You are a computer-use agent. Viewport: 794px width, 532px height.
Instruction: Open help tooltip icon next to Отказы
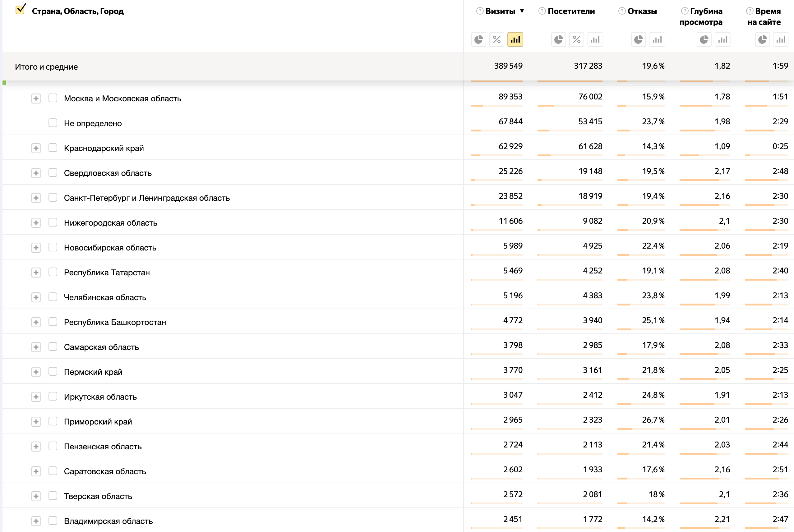pos(621,11)
